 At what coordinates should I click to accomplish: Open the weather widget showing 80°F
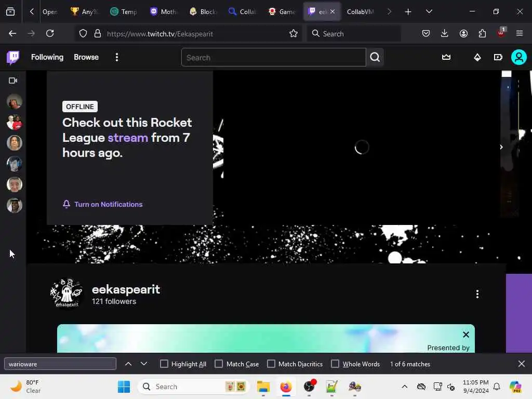point(26,387)
